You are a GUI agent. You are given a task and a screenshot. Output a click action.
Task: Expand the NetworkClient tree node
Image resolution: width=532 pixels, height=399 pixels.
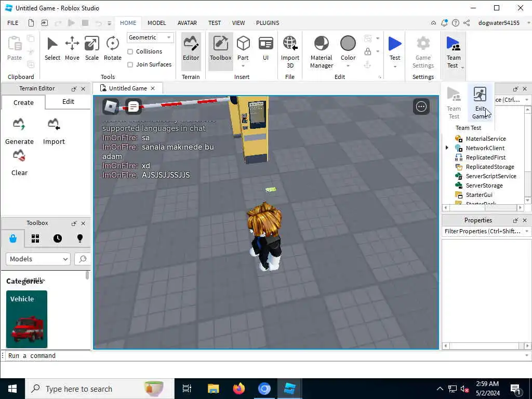pos(447,148)
